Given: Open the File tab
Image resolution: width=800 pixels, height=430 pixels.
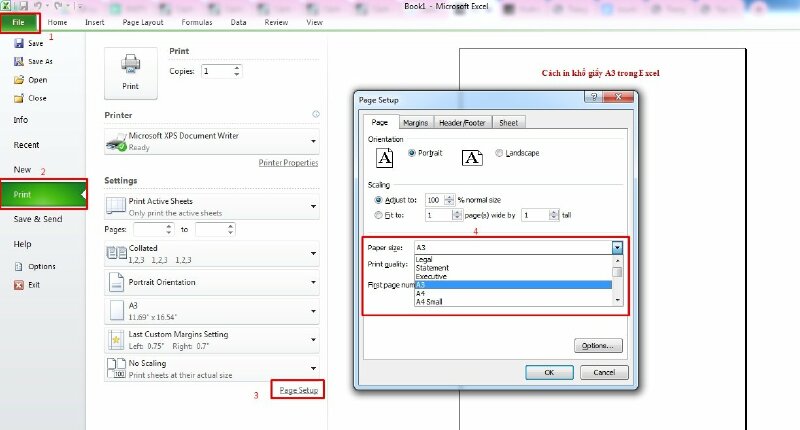Looking at the screenshot, I should [19, 22].
